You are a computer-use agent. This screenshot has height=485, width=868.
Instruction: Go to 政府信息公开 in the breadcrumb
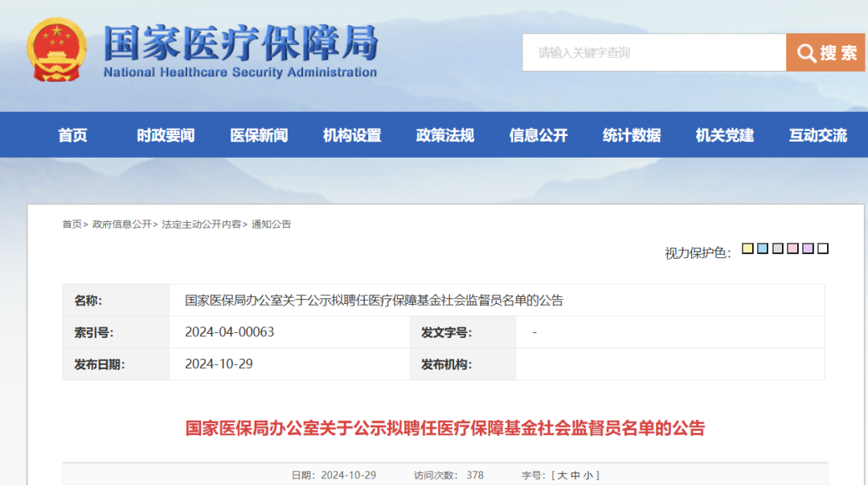[x=122, y=224]
